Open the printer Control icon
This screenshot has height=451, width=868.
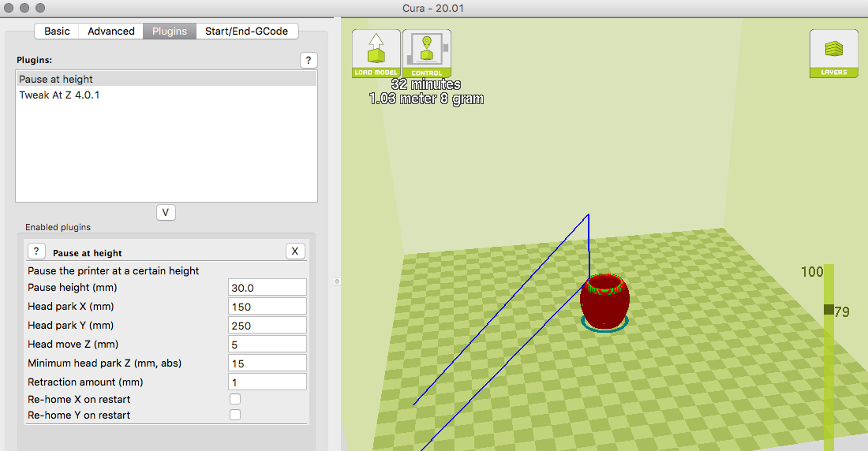pyautogui.click(x=427, y=54)
